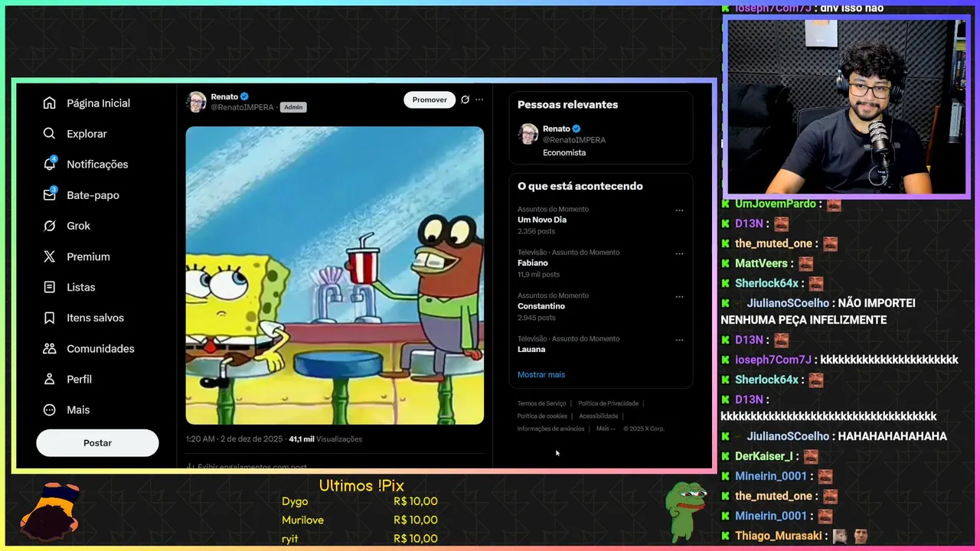Open the Termos de Serviço footer link
Image resolution: width=980 pixels, height=551 pixels.
[x=541, y=403]
